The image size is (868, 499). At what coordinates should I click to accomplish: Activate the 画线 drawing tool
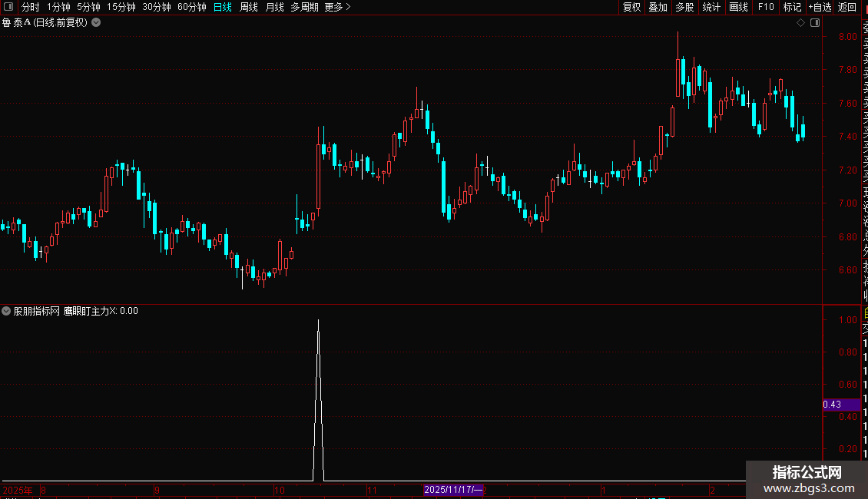pos(738,7)
